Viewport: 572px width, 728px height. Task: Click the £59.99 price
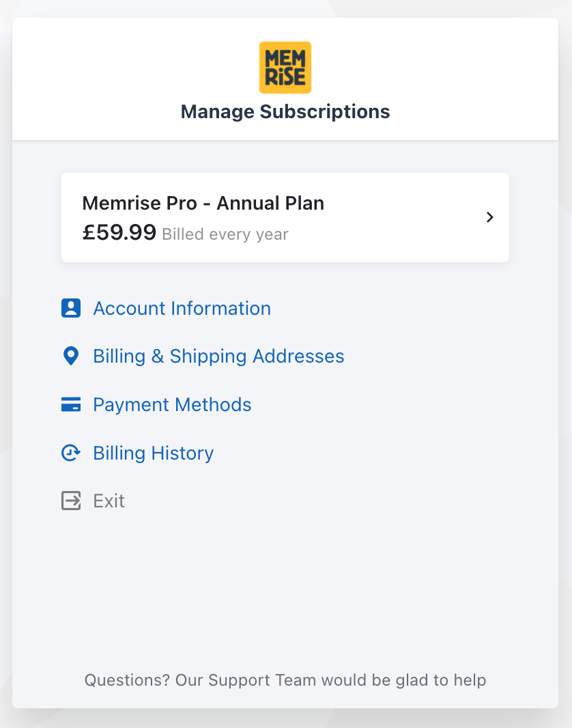tap(119, 233)
